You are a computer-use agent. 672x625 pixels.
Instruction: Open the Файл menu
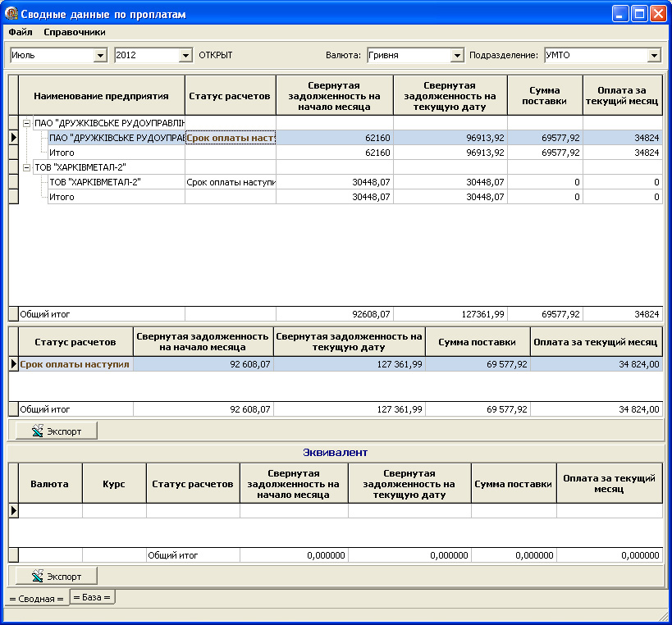tap(21, 33)
